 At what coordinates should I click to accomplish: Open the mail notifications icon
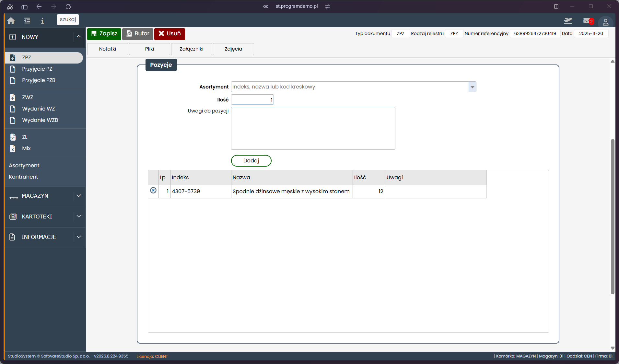tap(587, 21)
